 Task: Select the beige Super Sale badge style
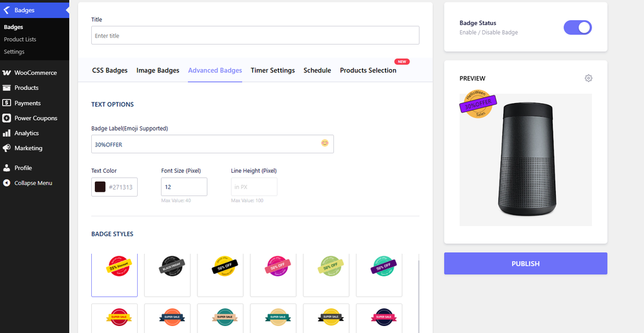(x=273, y=319)
